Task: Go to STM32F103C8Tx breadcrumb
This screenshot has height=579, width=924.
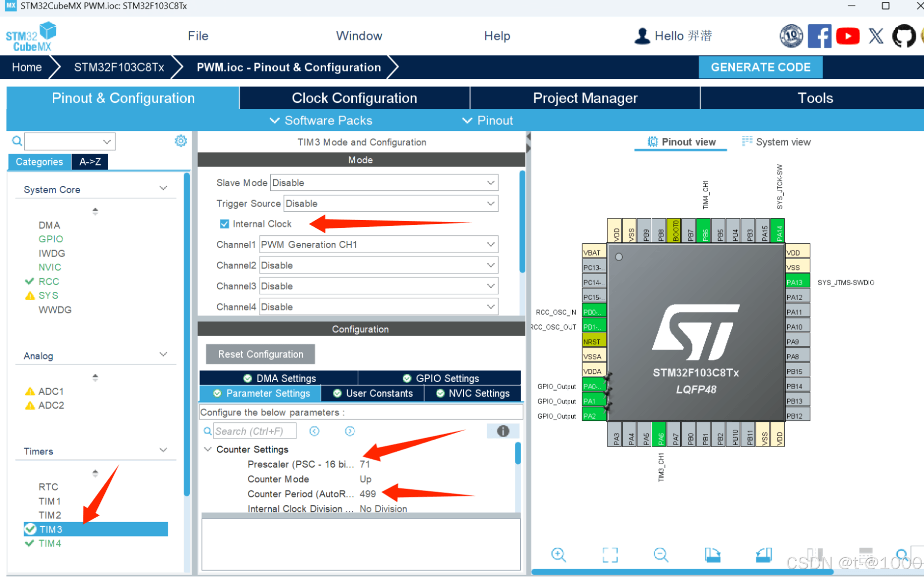Action: click(119, 67)
